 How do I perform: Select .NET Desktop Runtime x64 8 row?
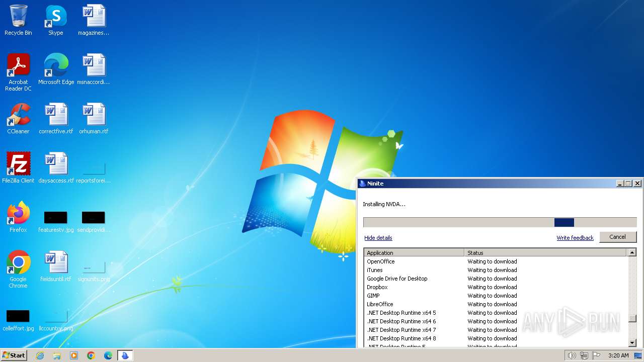[x=496, y=338]
